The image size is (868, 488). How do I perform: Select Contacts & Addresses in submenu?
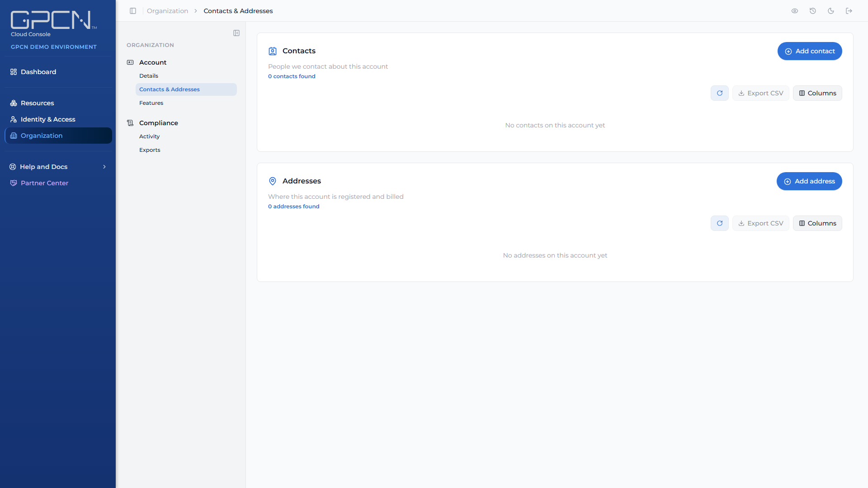coord(186,89)
